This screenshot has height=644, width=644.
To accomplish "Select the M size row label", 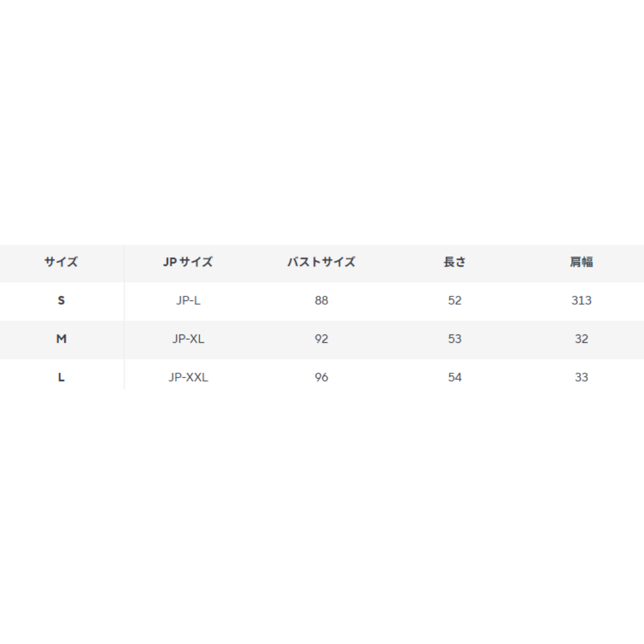I will point(61,339).
